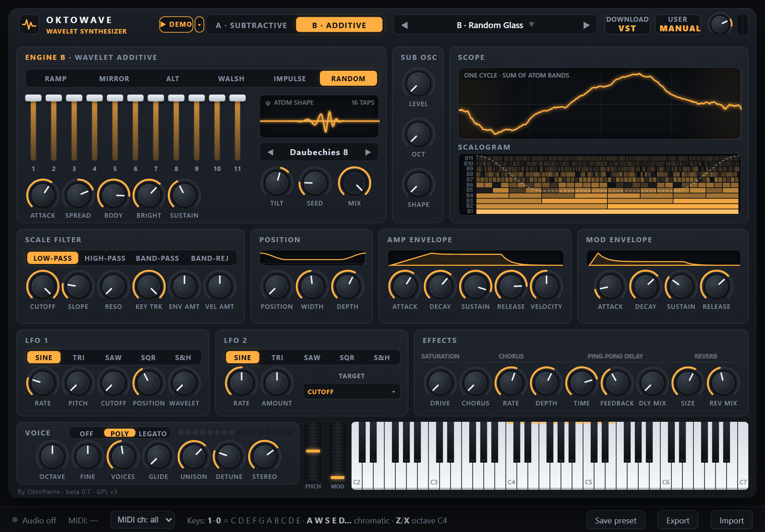Select next wavelet after Daubechies 8
The width and height of the screenshot is (765, 532).
click(368, 152)
